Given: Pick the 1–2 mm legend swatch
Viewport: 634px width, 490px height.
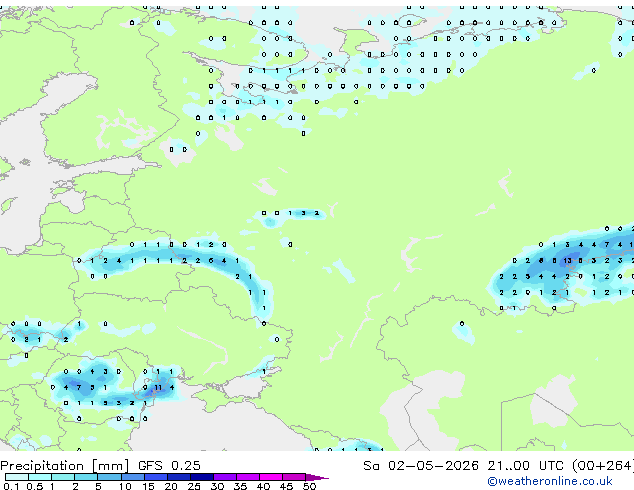Looking at the screenshot, I should (x=63, y=477).
